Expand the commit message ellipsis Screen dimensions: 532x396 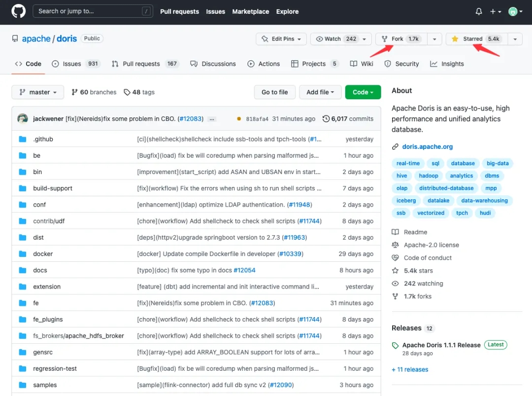212,119
